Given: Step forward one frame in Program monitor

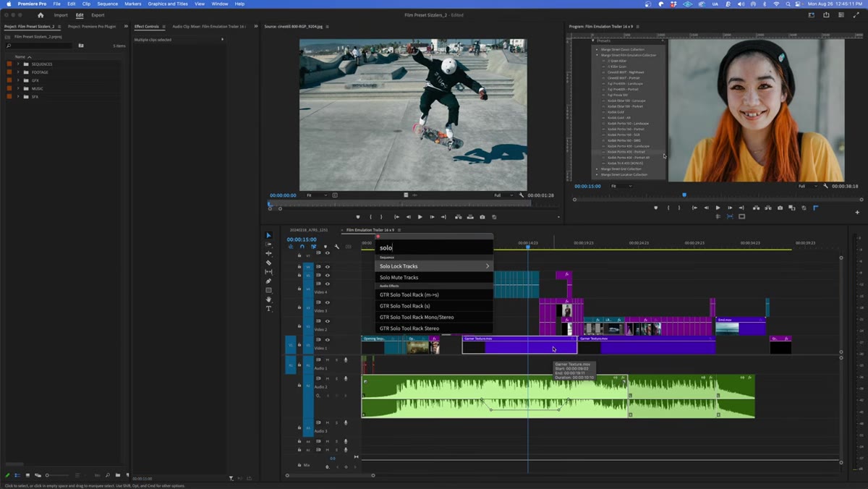Looking at the screenshot, I should point(730,208).
